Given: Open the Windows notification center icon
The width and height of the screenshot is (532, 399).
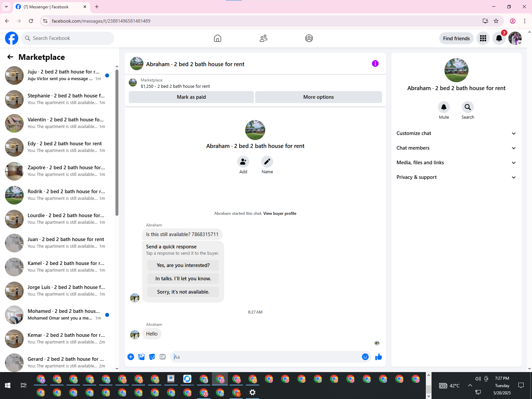Looking at the screenshot, I should [521, 385].
